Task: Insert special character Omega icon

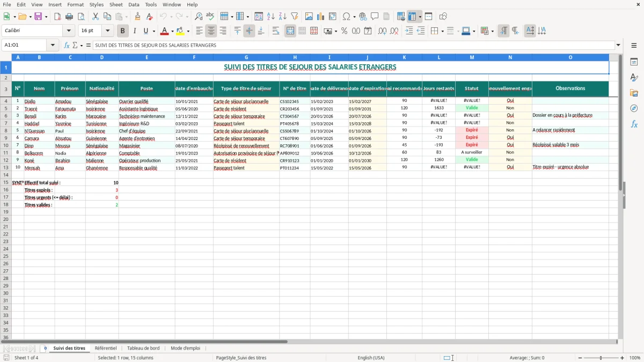Action: [x=346, y=17]
